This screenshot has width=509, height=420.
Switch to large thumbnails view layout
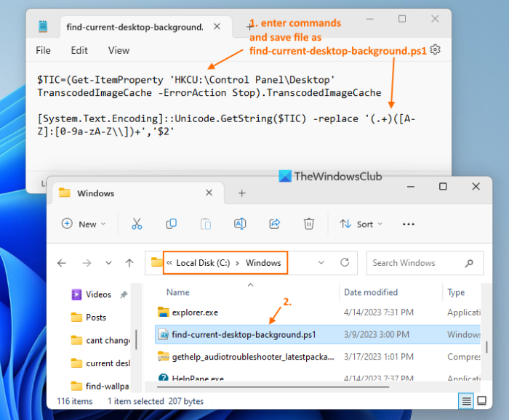coord(481,401)
